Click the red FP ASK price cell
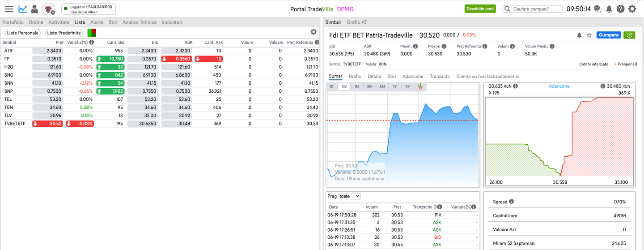This screenshot has height=250, width=644. click(x=177, y=59)
